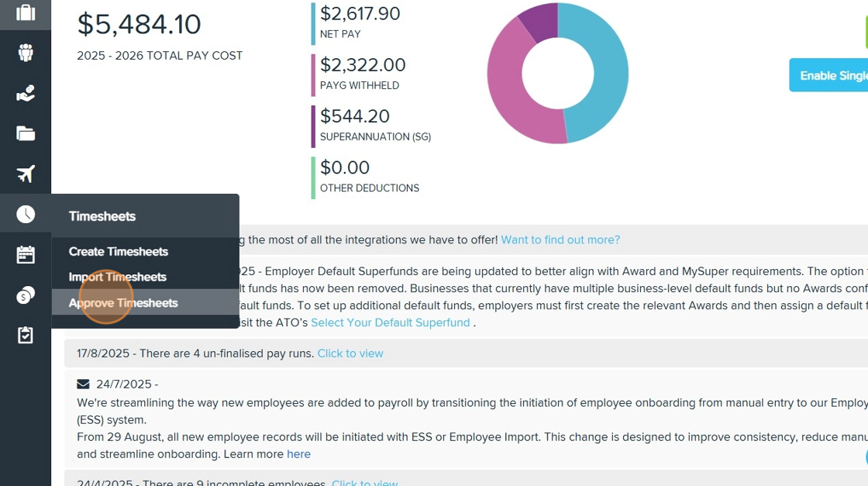The height and width of the screenshot is (486, 868).
Task: Click the coins pay icon in sidebar
Action: pyautogui.click(x=26, y=295)
